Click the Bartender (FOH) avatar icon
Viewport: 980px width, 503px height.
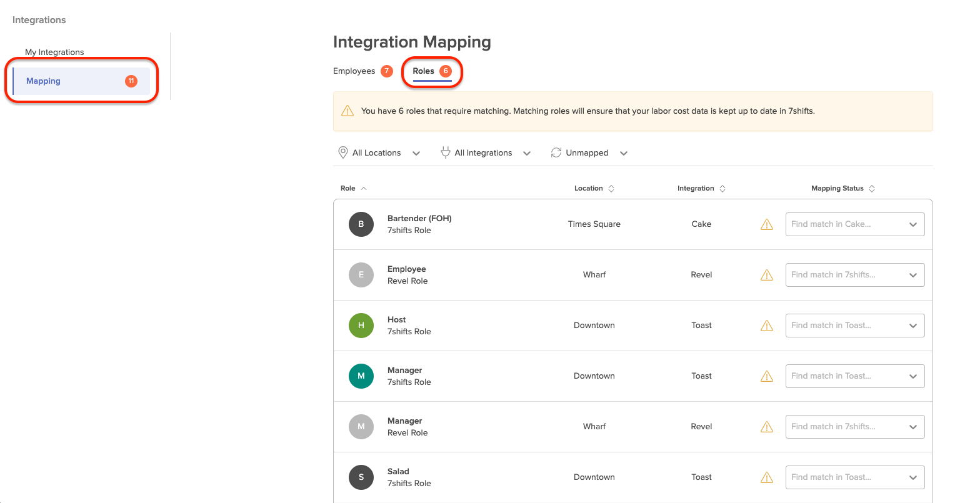click(361, 224)
